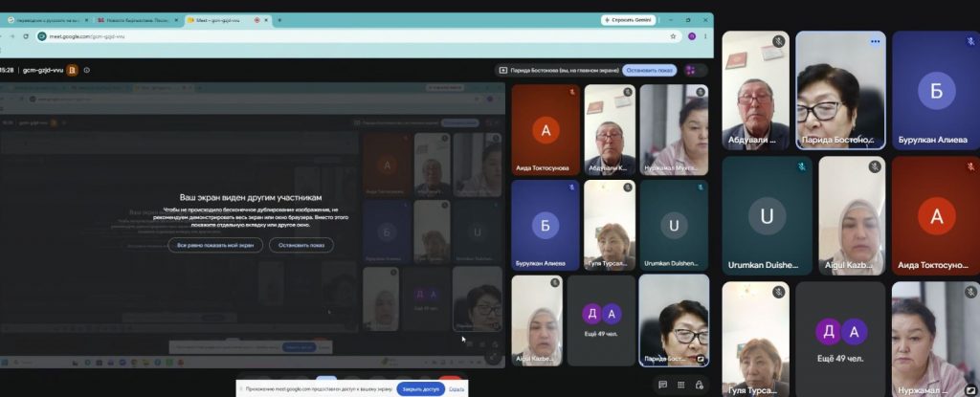This screenshot has height=397, width=980.
Task: Open Chrome's three-dot menu
Action: coord(705,36)
